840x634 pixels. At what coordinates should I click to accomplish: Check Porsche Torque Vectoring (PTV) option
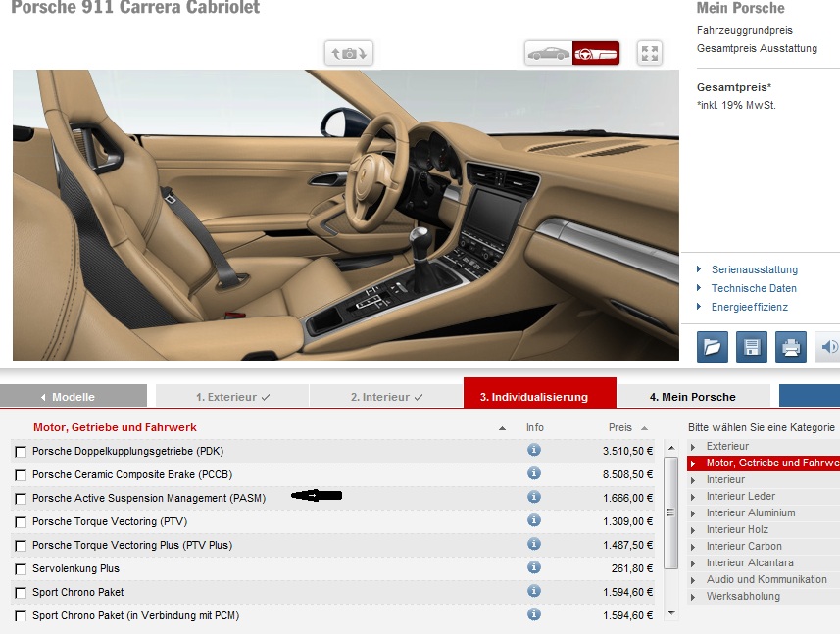click(21, 522)
